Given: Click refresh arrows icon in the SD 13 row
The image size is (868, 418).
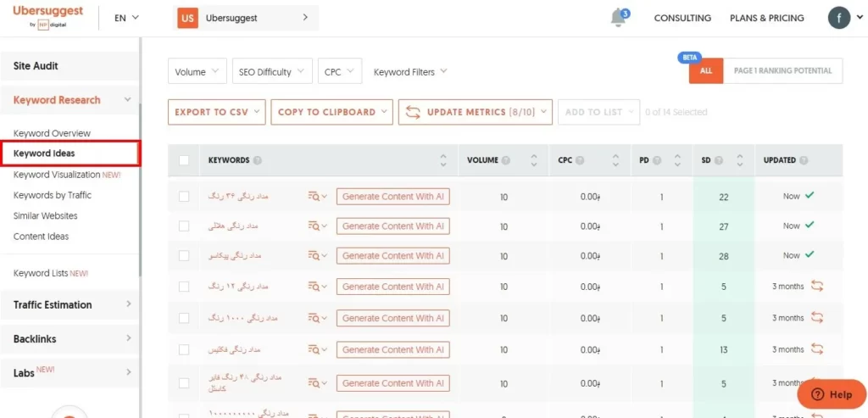Looking at the screenshot, I should click(x=816, y=348).
